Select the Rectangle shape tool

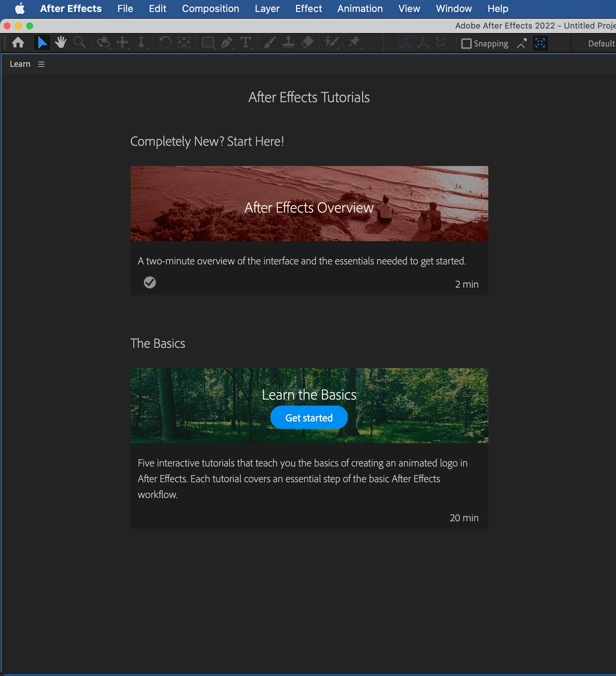coord(208,43)
